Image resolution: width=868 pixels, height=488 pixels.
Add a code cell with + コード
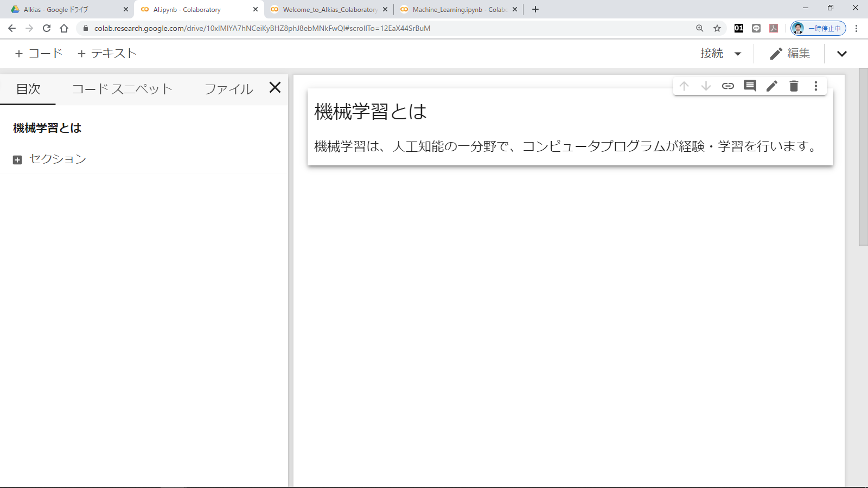coord(39,54)
